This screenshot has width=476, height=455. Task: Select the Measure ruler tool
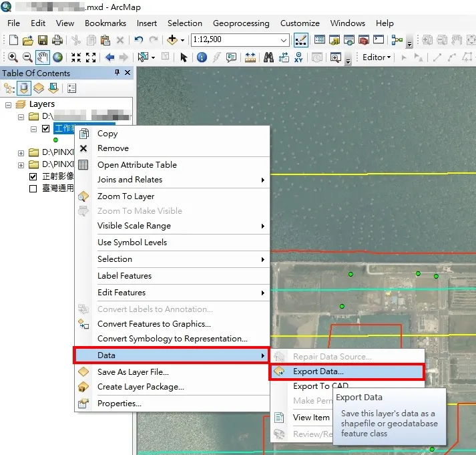[251, 57]
